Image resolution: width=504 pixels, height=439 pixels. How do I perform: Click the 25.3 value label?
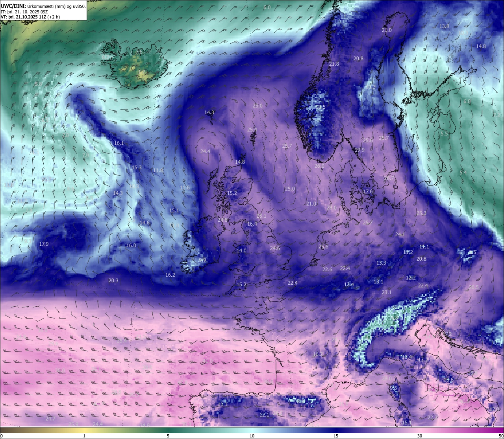(x=421, y=213)
